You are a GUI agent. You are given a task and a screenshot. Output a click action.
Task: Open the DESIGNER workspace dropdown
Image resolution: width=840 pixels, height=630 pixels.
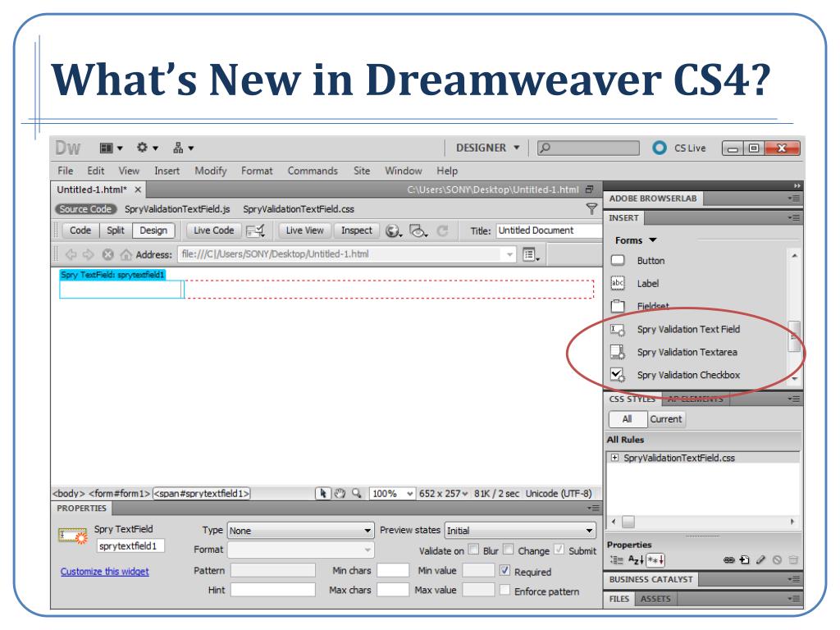(487, 148)
